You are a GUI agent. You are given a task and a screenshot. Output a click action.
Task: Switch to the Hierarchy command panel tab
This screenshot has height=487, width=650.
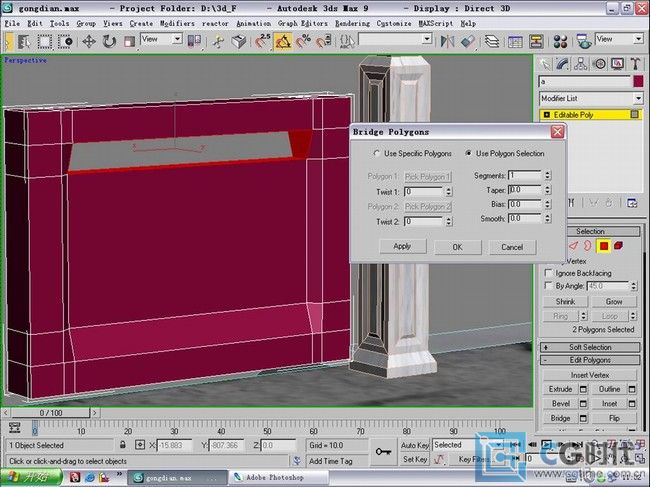coord(580,64)
